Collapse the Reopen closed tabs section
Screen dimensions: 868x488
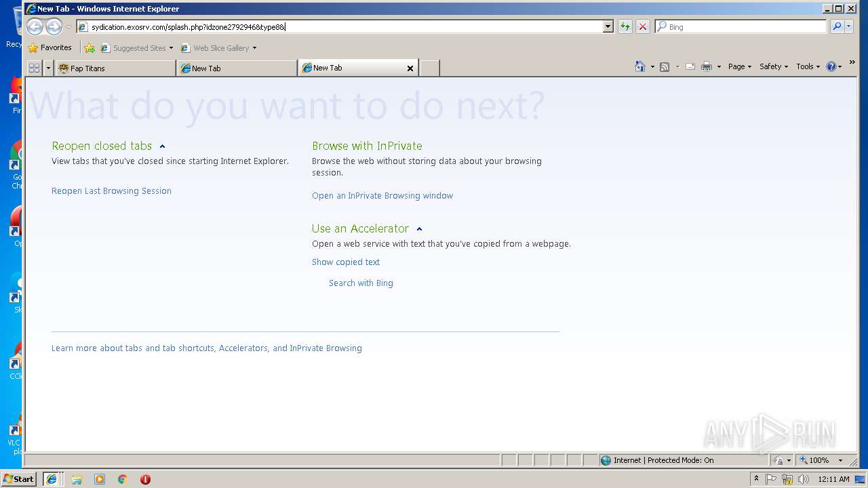tap(162, 146)
